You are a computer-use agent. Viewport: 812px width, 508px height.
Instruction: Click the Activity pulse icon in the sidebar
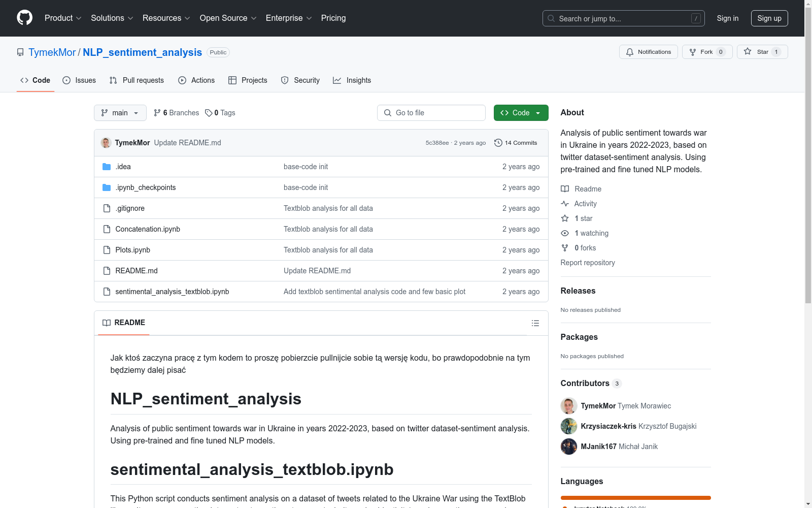point(565,203)
